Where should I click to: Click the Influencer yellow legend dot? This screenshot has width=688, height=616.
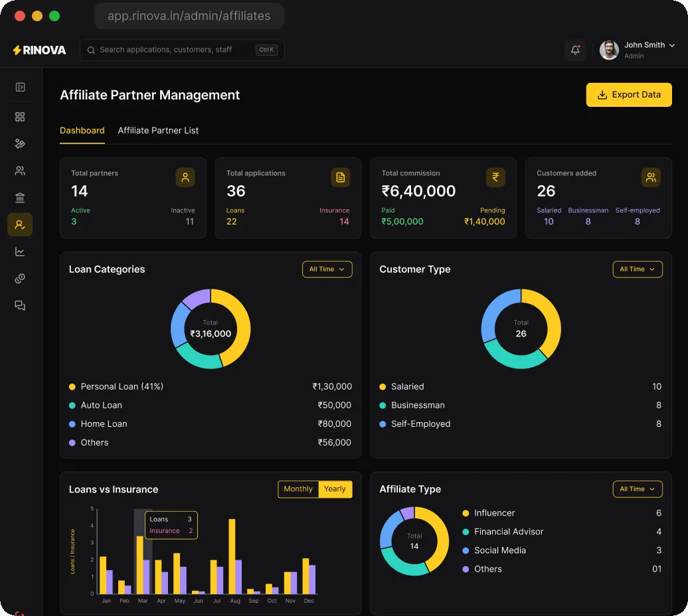coord(466,513)
